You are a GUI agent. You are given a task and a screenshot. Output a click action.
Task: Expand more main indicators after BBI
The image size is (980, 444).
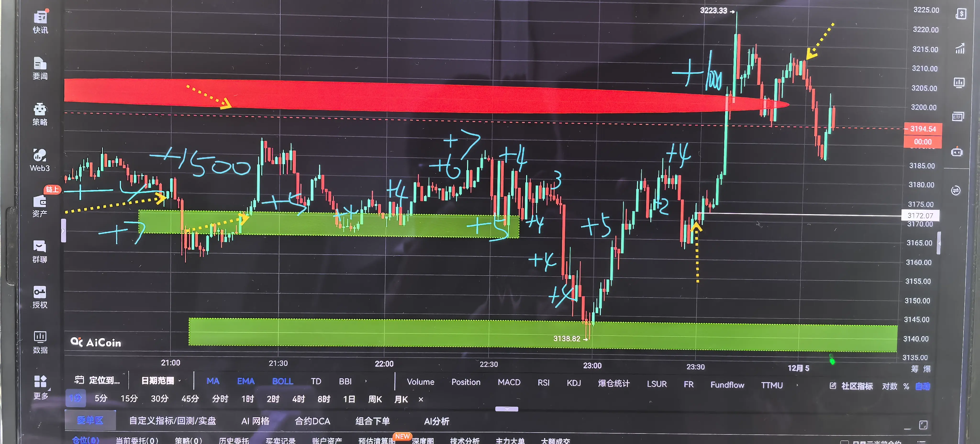366,381
